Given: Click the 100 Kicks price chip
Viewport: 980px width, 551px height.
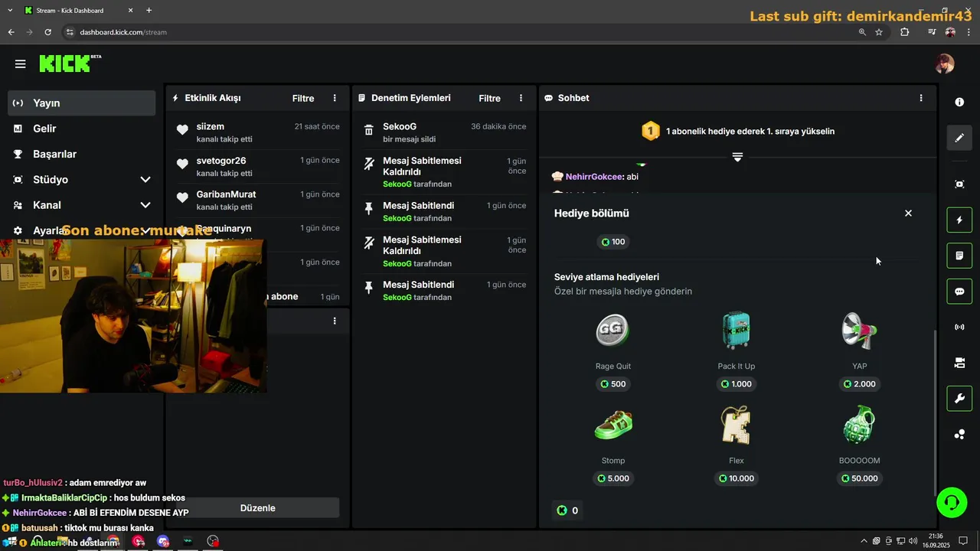Looking at the screenshot, I should [x=612, y=242].
